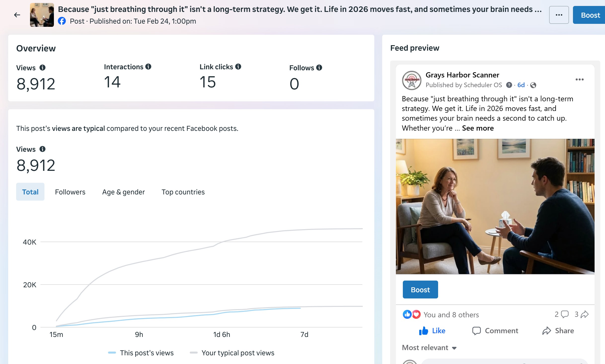This screenshot has height=364, width=605.
Task: Switch to the Followers tab
Action: pyautogui.click(x=70, y=192)
